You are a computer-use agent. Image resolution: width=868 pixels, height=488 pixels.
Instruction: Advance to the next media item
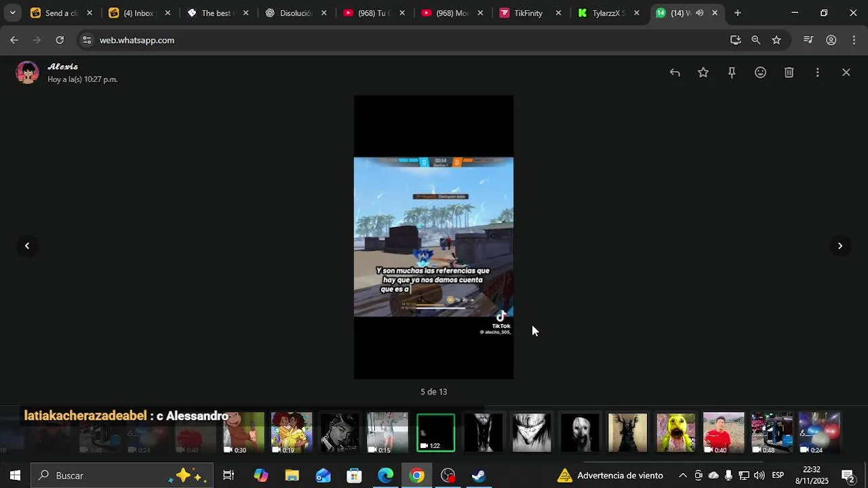(840, 246)
